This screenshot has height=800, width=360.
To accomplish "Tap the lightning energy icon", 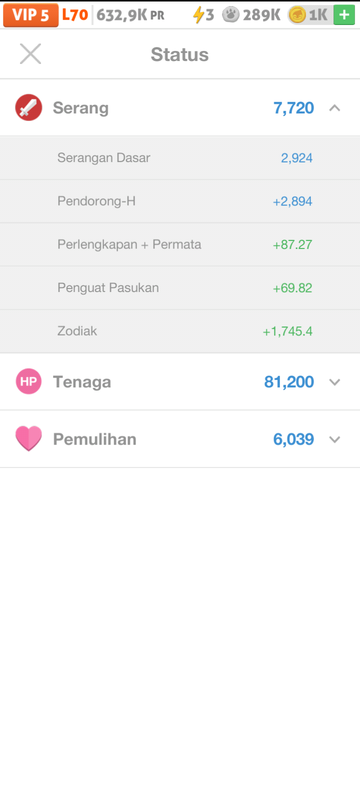I will pos(198,15).
